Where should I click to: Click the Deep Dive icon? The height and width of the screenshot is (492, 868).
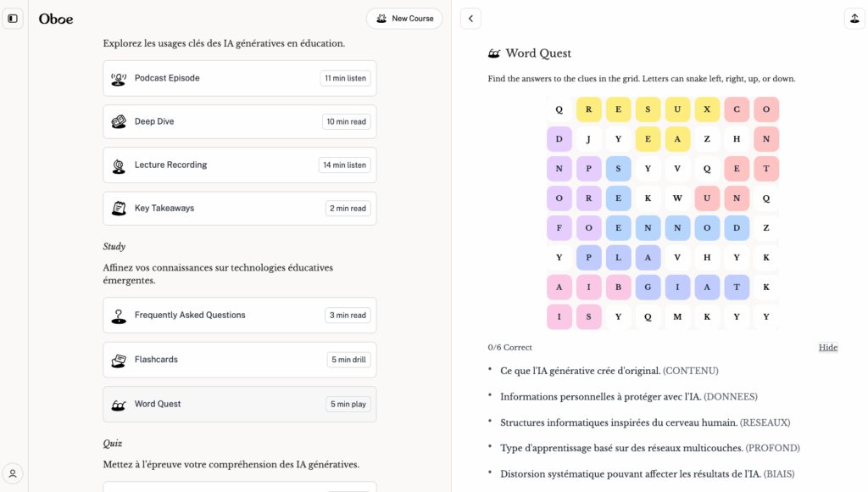click(119, 122)
